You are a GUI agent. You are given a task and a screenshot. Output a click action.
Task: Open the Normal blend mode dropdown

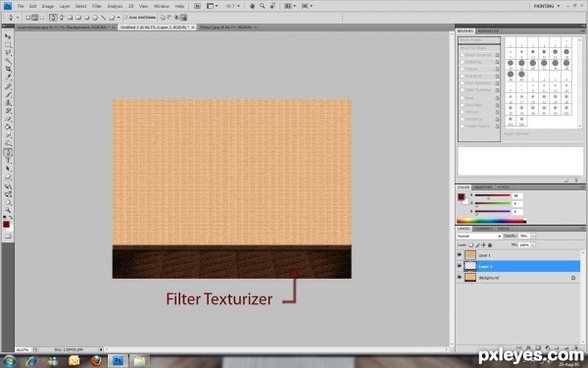(479, 236)
